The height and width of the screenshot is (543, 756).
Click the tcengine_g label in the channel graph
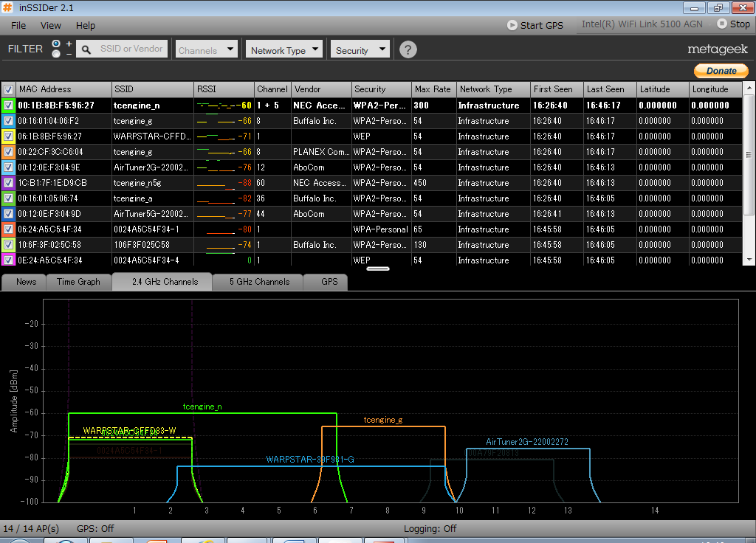(x=383, y=420)
